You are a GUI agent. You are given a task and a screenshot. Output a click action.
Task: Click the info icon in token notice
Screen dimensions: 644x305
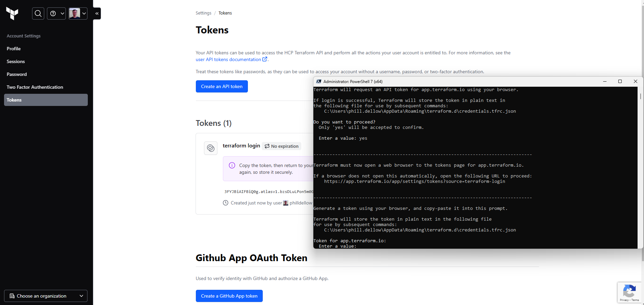232,165
